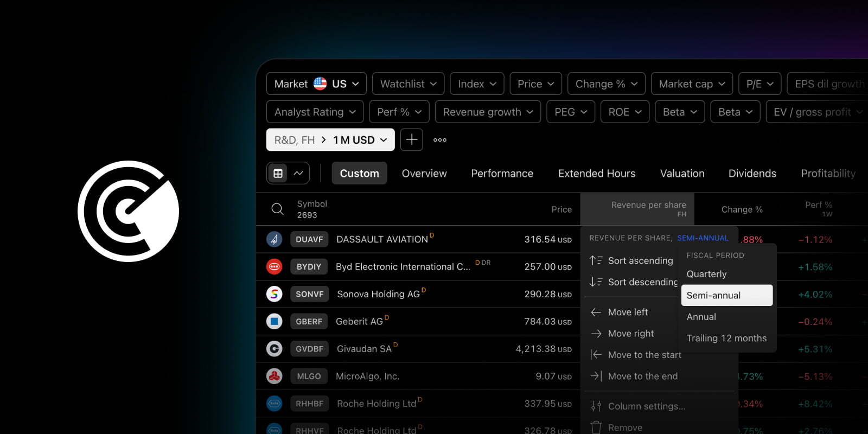
Task: Add a new filter with plus button
Action: pyautogui.click(x=412, y=139)
